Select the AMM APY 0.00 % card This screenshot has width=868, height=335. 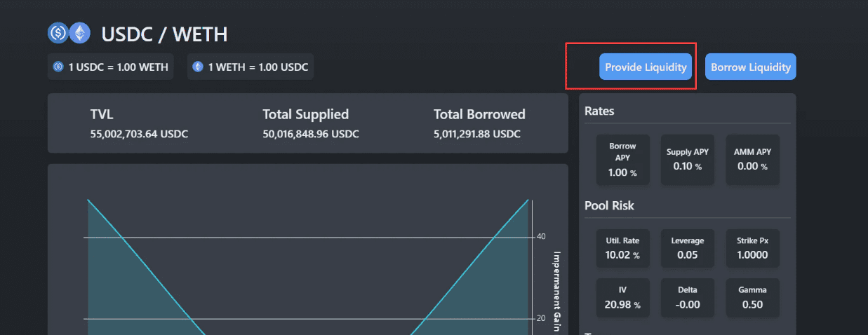coord(752,160)
